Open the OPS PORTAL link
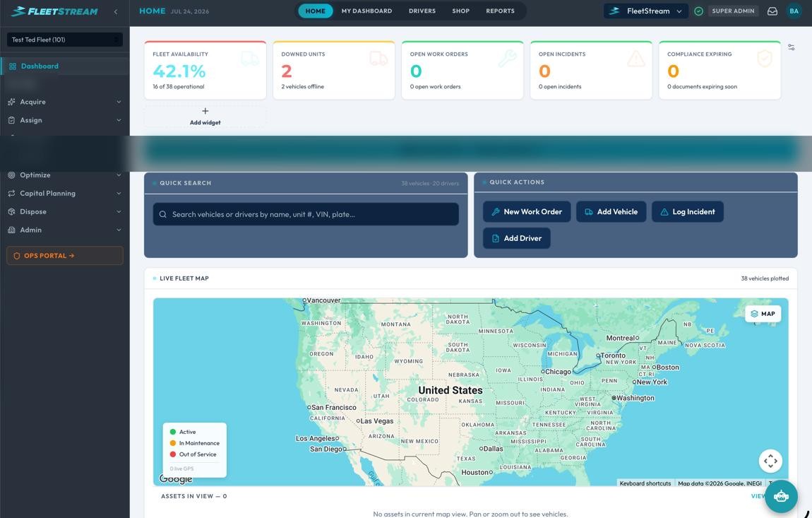This screenshot has height=518, width=812. pyautogui.click(x=65, y=256)
